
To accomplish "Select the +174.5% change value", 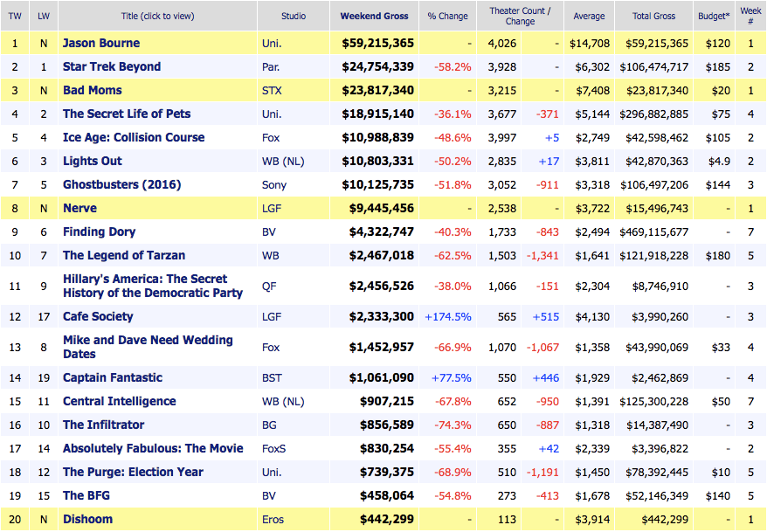I will tap(447, 317).
